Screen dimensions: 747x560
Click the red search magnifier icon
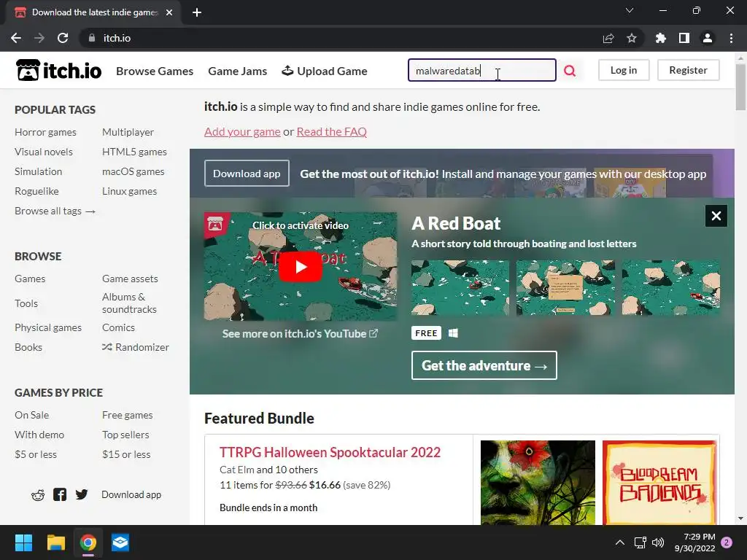coord(570,71)
